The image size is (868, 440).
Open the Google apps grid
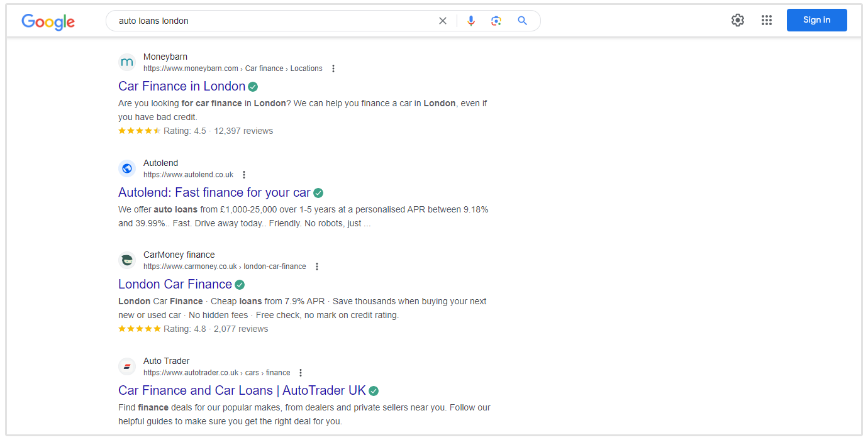(766, 20)
